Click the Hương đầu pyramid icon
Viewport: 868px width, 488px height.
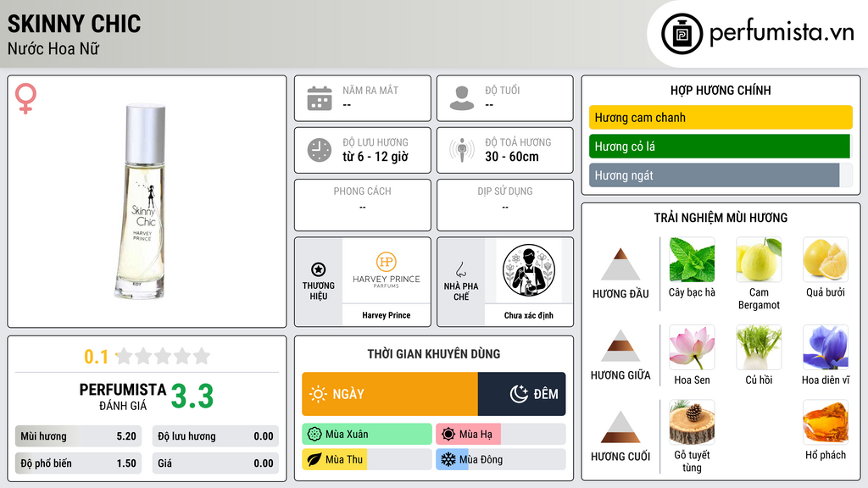(x=620, y=264)
